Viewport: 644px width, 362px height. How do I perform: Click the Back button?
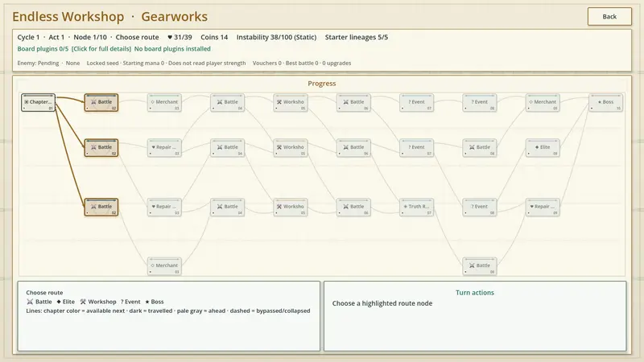609,16
